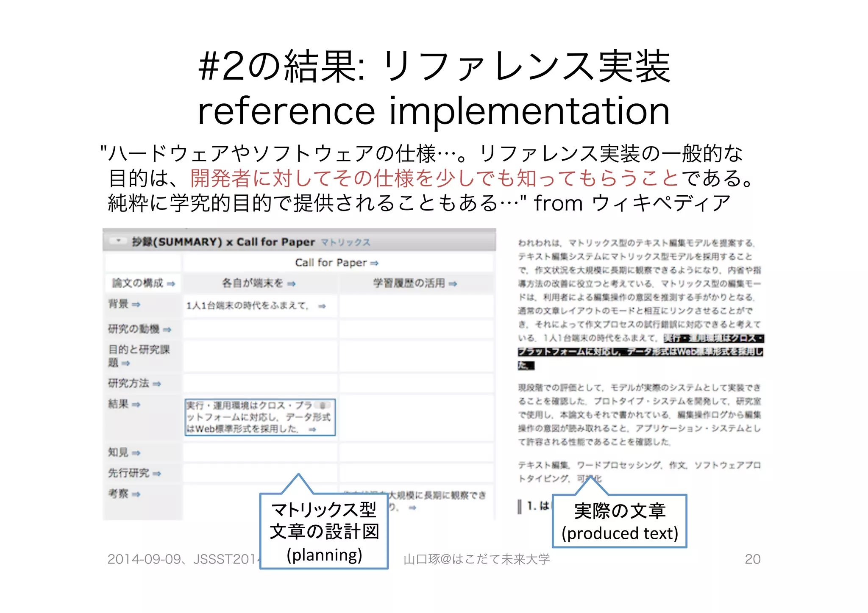This screenshot has height=613, width=868.
Task: Select the 知見 row label
Action: [118, 452]
